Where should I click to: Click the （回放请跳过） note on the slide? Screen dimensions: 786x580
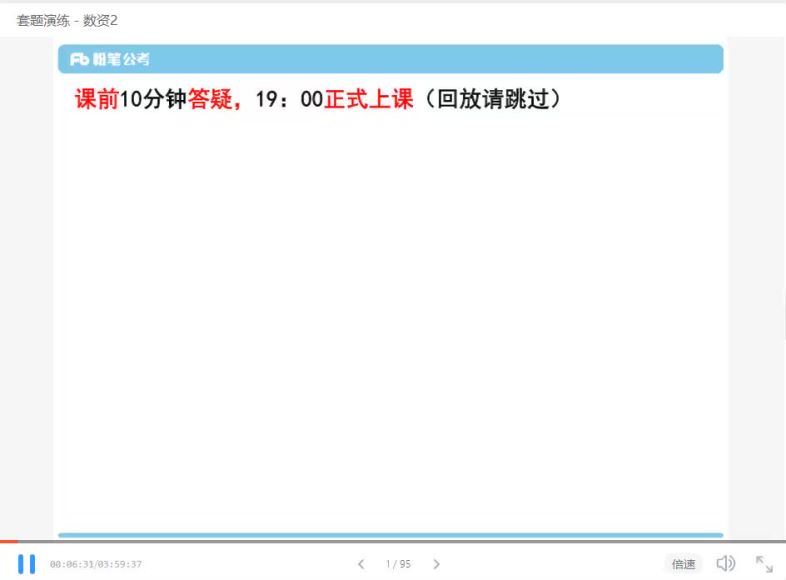[x=493, y=99]
